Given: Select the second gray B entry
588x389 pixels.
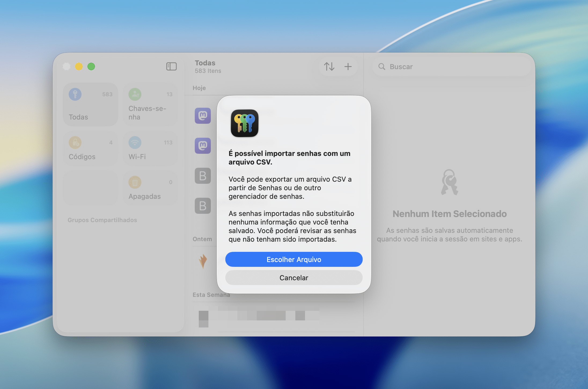Looking at the screenshot, I should coord(203,206).
